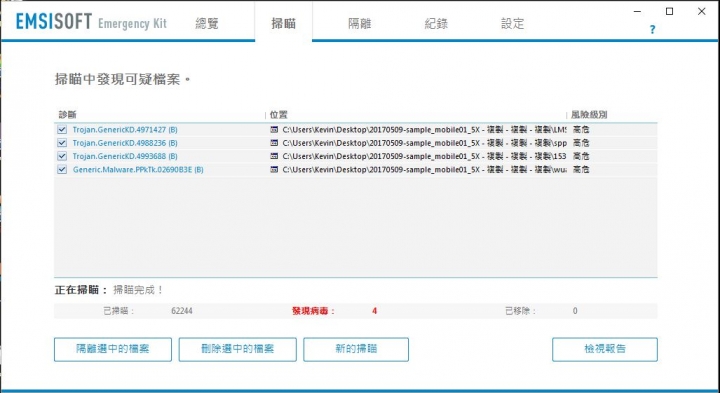Click file icon in the Generic.Malware row
Image resolution: width=720 pixels, height=393 pixels.
tap(274, 169)
